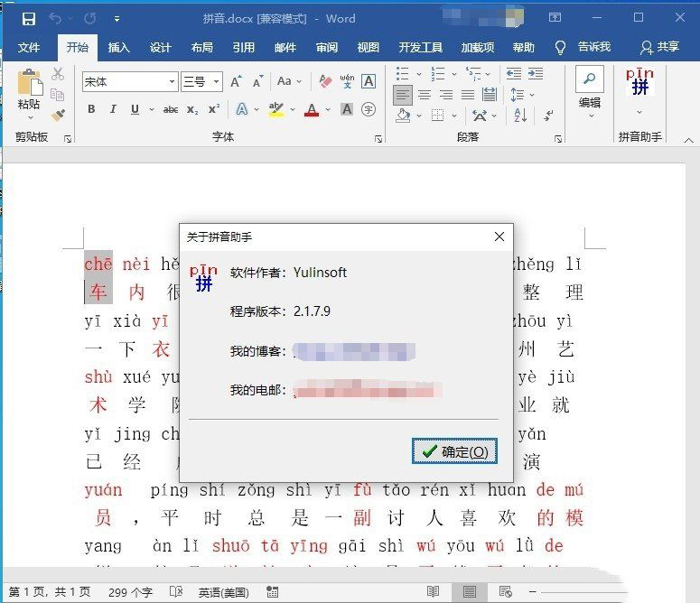Viewport: 700px width, 603px height.
Task: Toggle Bold formatting
Action: (x=91, y=109)
